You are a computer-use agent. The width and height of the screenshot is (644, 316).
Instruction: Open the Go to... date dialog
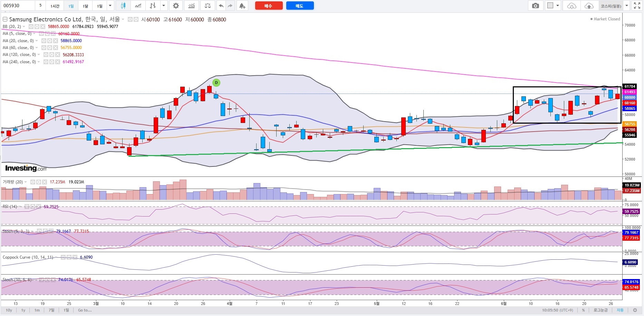85,310
